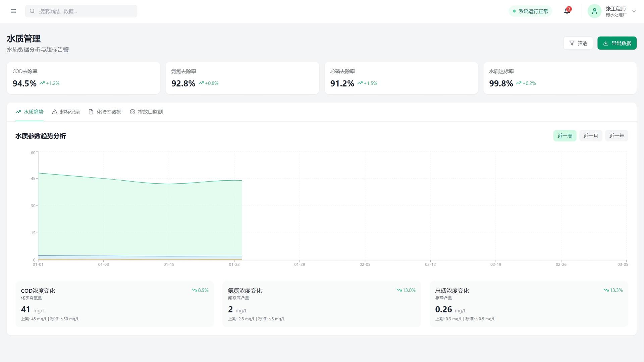
Task: Switch chart range to 近一月
Action: point(590,136)
